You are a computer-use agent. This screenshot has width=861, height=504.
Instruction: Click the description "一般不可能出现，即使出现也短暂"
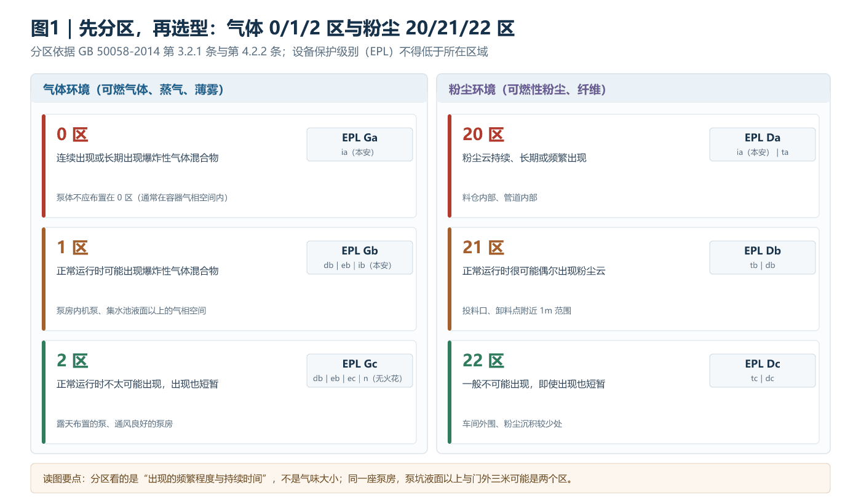click(x=534, y=384)
